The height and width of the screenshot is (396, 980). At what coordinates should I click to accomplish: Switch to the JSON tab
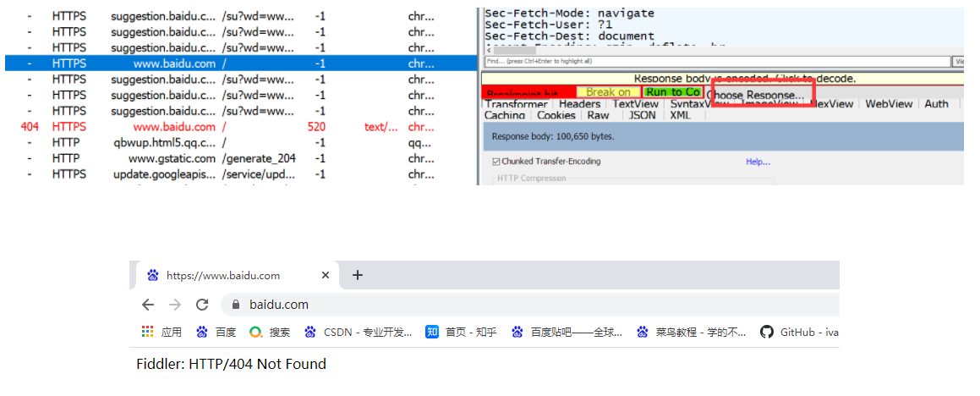coord(643,115)
